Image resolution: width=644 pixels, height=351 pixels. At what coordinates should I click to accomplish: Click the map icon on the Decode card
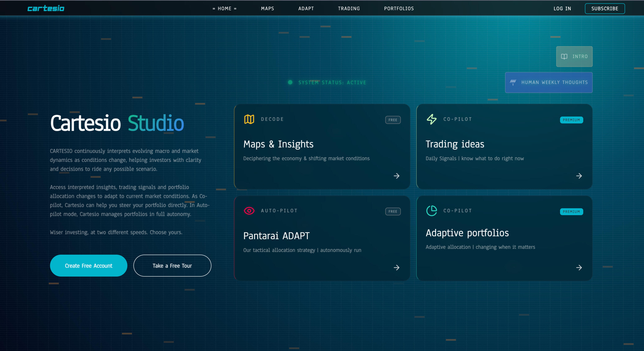coord(249,120)
